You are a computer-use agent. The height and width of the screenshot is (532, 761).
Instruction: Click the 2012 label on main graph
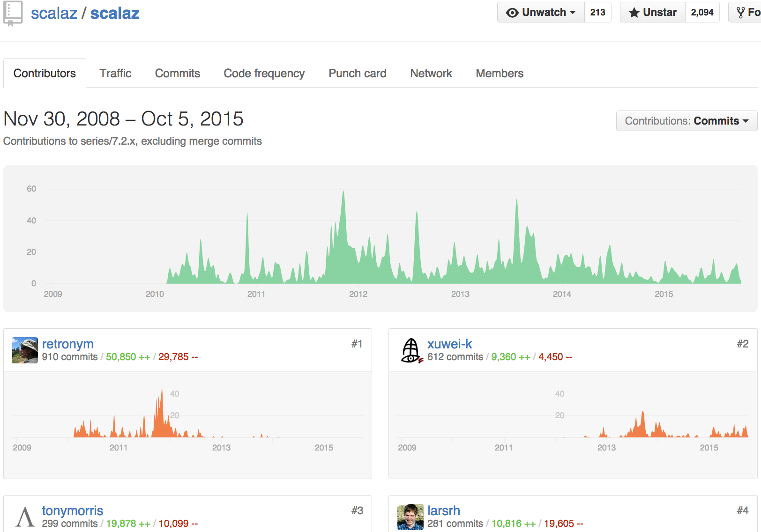pos(358,294)
